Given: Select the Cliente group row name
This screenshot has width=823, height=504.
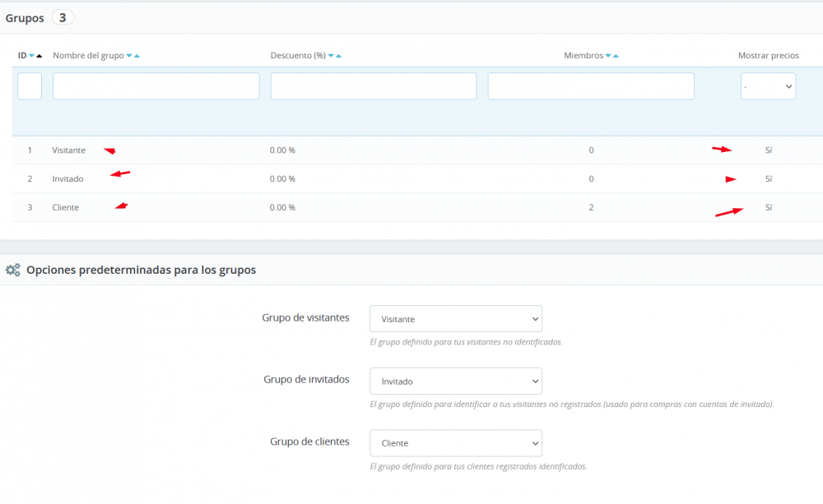Looking at the screenshot, I should click(x=66, y=208).
